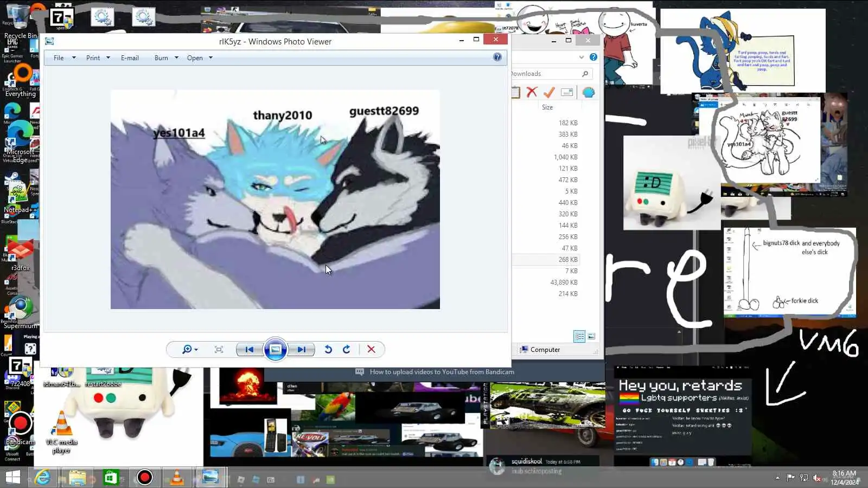Expand the zoom magnifier dropdown arrow
868x488 pixels.
[x=196, y=350]
